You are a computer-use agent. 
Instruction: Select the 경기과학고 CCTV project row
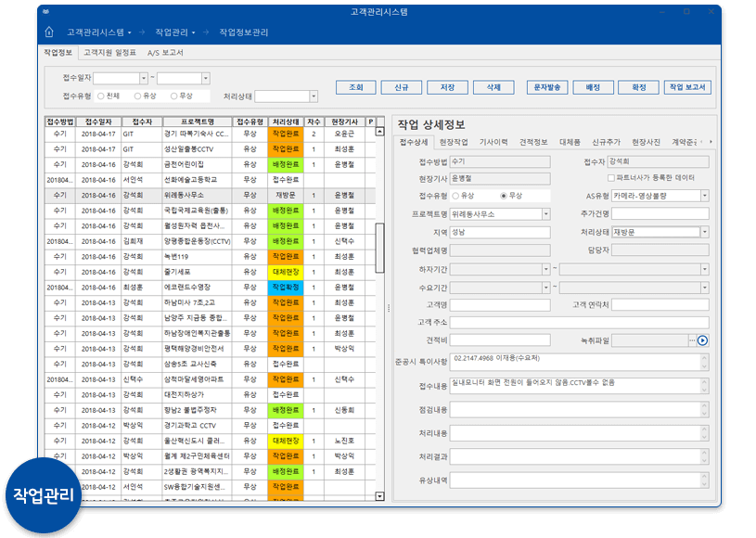[211, 426]
